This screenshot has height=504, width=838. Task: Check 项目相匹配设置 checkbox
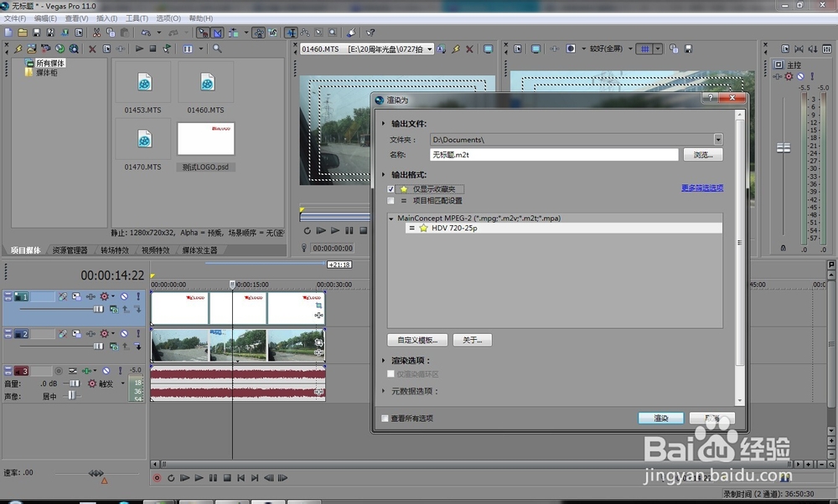pos(391,201)
